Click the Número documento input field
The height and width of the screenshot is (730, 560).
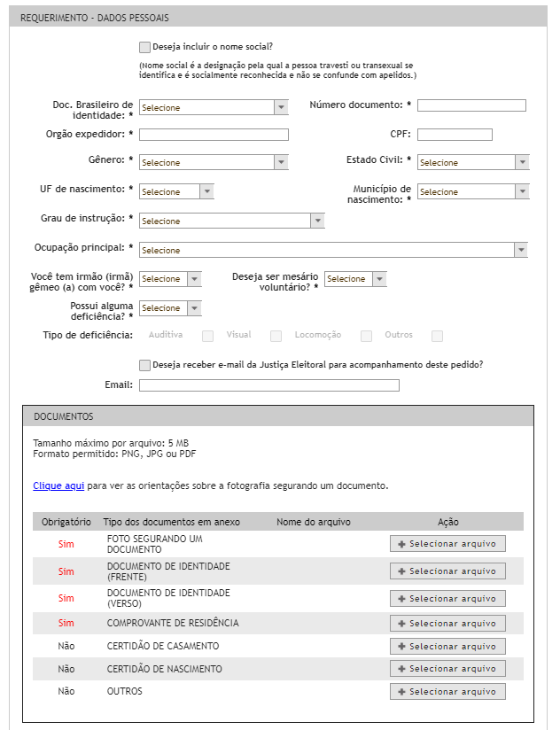(x=471, y=105)
